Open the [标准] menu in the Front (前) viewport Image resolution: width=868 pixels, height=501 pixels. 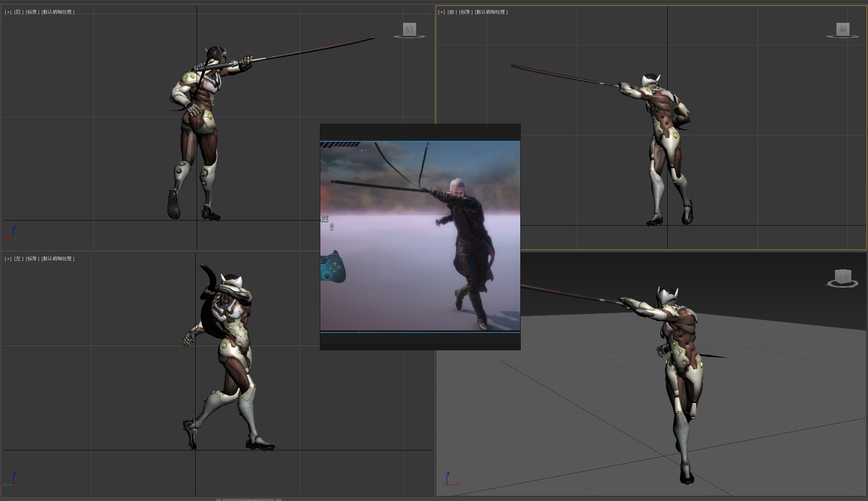pyautogui.click(x=466, y=12)
